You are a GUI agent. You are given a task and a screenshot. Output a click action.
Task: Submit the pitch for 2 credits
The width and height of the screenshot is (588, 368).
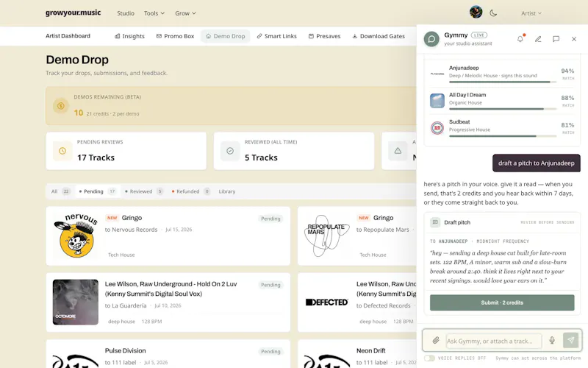(x=502, y=302)
